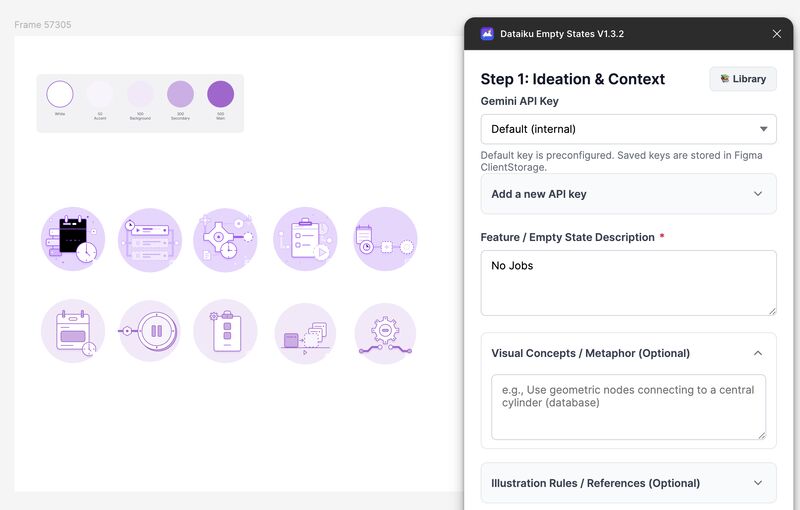This screenshot has width=800, height=510.
Task: Click the clipboard checklist with play button illustration
Action: [x=305, y=239]
